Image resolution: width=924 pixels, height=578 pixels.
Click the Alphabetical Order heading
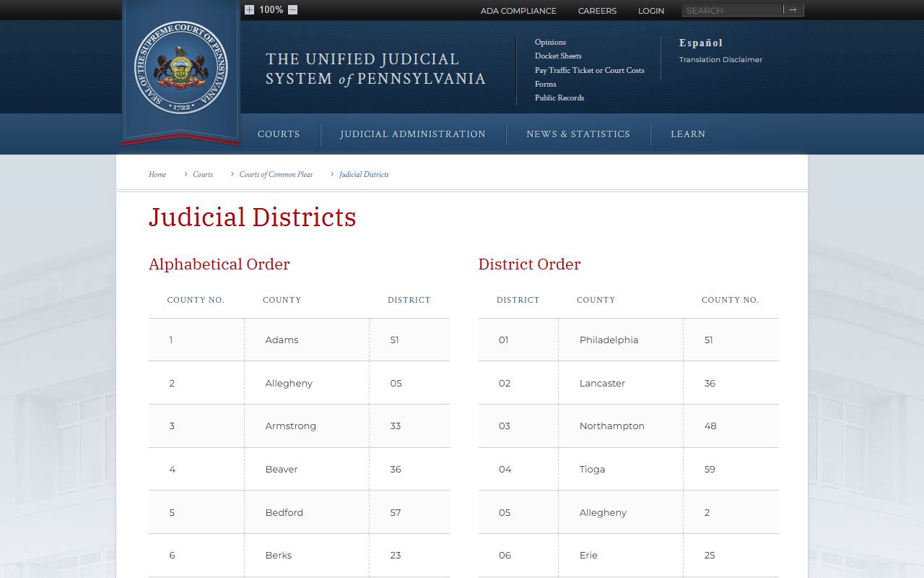(x=219, y=264)
